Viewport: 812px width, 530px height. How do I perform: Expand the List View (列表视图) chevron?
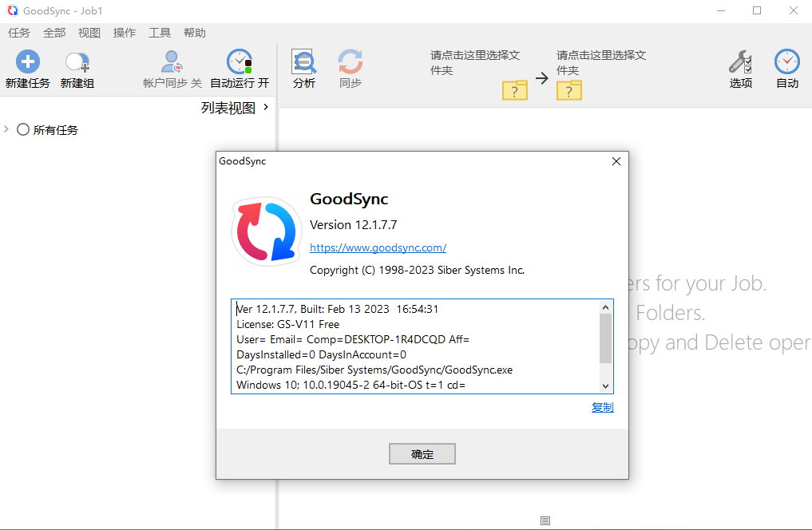point(266,107)
